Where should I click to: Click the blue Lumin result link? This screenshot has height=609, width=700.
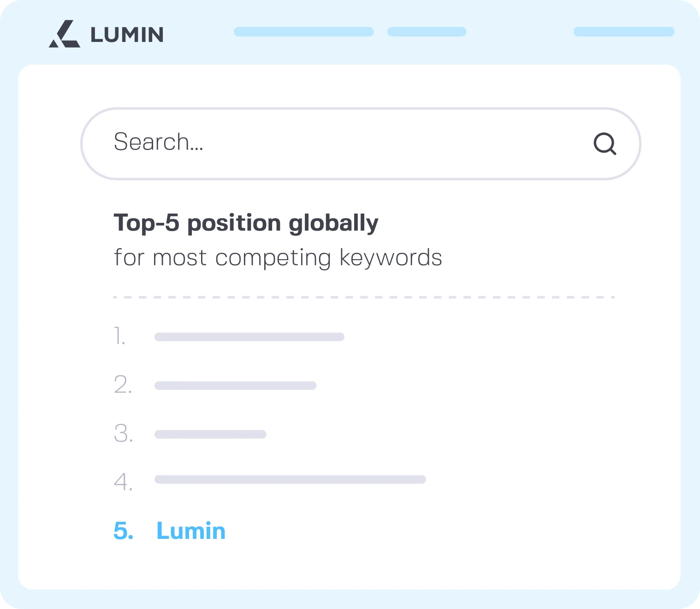pyautogui.click(x=191, y=531)
